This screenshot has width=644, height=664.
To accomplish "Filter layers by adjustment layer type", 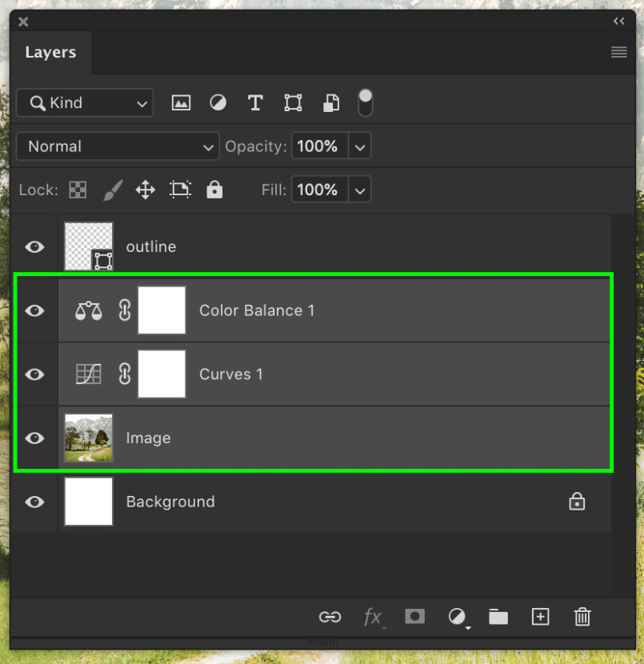I will pos(218,102).
